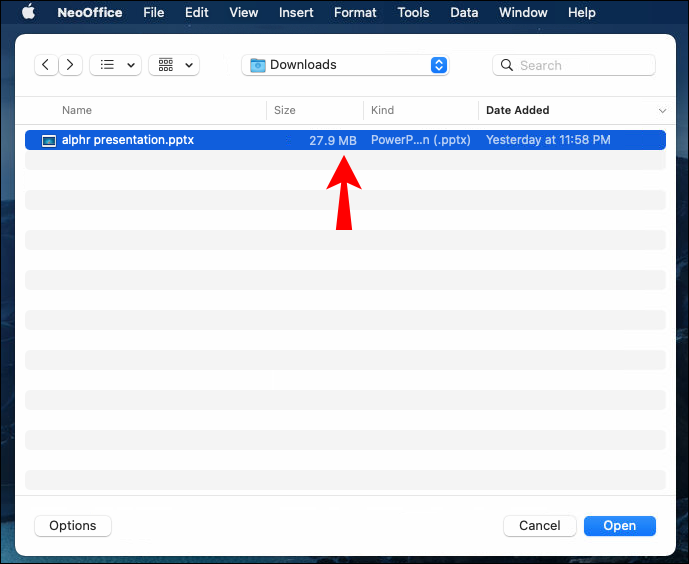Image resolution: width=689 pixels, height=564 pixels.
Task: Open the Window menu
Action: point(523,12)
